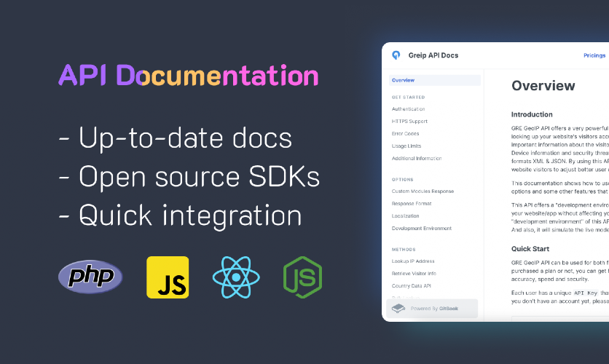The image size is (609, 364).
Task: Open the Pricings link in header
Action: tap(594, 55)
